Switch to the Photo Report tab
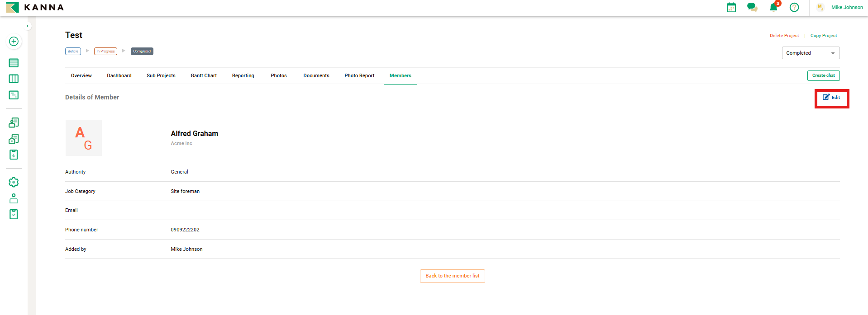 pyautogui.click(x=359, y=75)
